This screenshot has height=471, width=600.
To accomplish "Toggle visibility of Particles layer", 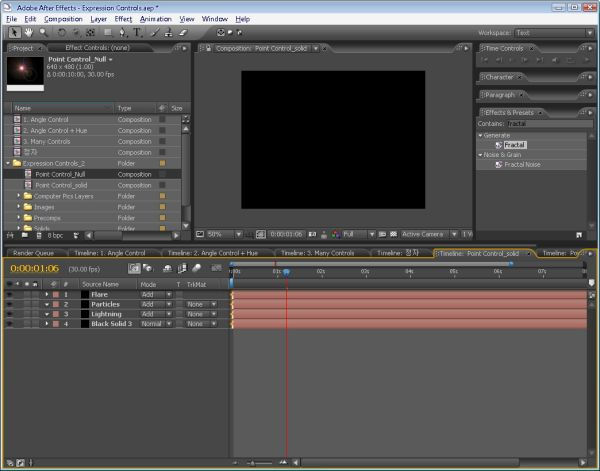I will pyautogui.click(x=10, y=304).
